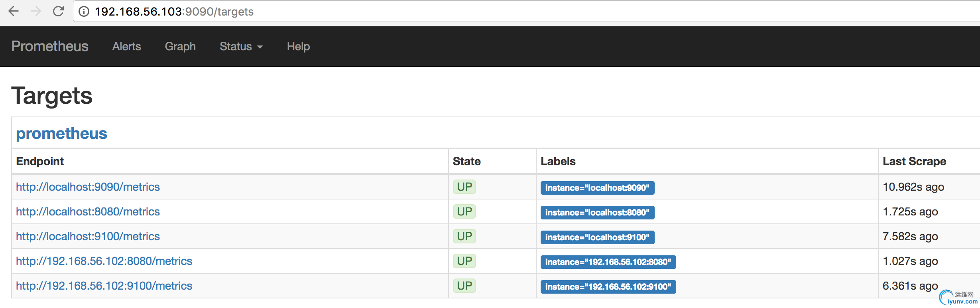Open the Alerts page

pyautogui.click(x=126, y=47)
